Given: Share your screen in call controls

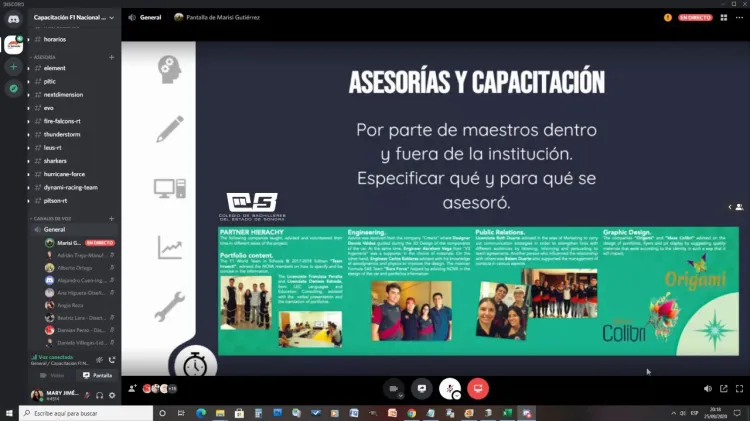Looking at the screenshot, I should click(421, 388).
